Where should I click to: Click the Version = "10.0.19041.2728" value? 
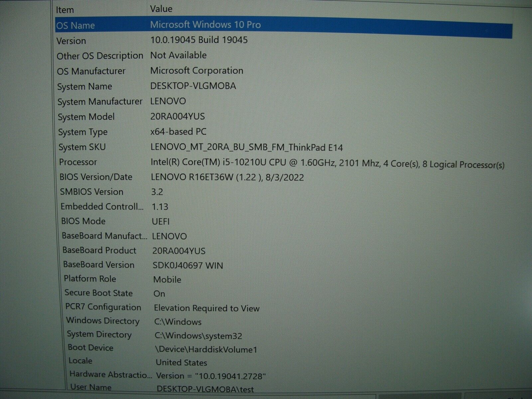point(211,376)
